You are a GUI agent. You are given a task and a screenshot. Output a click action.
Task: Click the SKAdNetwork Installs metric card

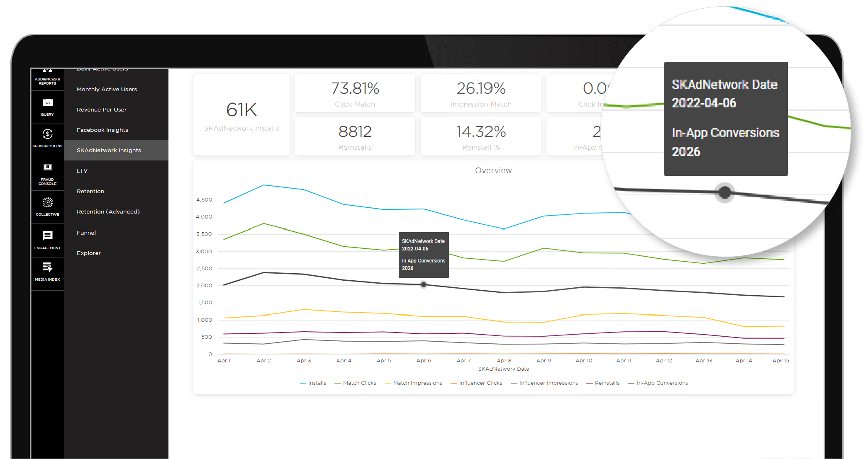(x=241, y=115)
